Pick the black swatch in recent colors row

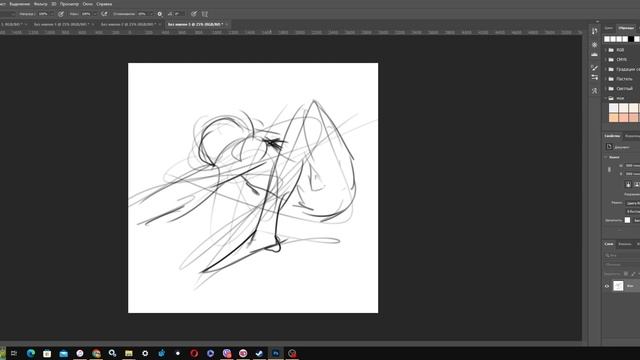[631, 39]
